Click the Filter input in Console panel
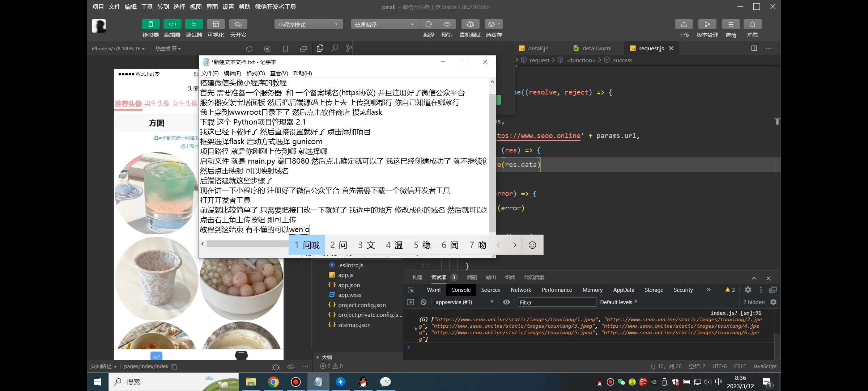The image size is (868, 391). 557,302
